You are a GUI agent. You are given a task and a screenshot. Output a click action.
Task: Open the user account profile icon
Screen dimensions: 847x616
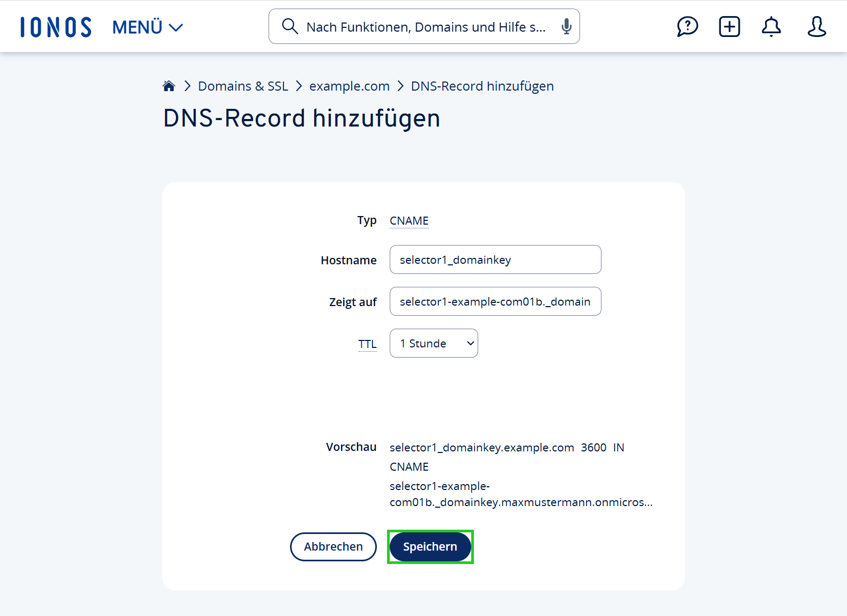pos(816,26)
